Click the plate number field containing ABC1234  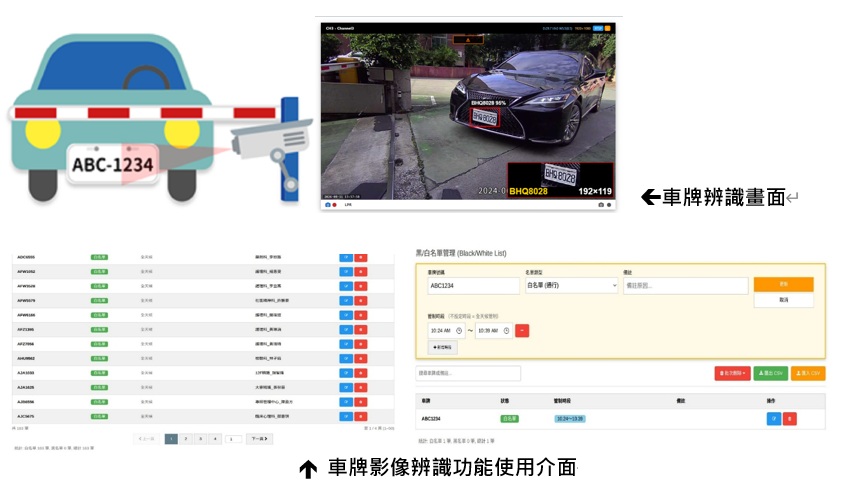click(473, 285)
